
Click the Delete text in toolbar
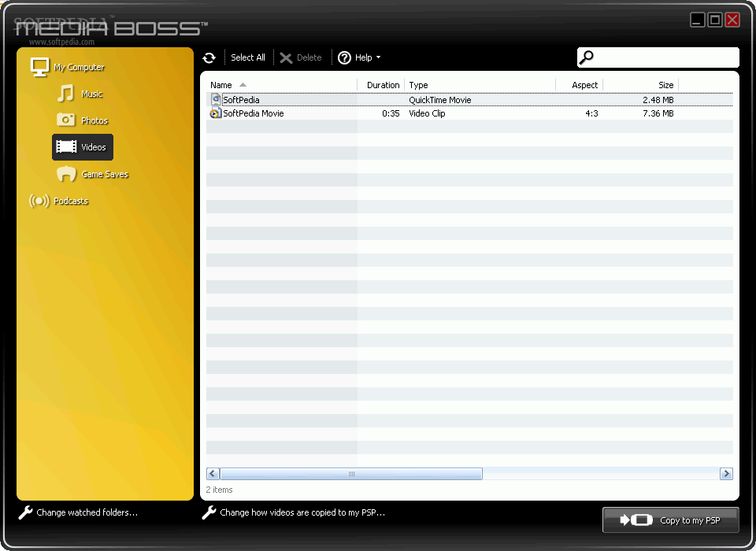pyautogui.click(x=309, y=57)
